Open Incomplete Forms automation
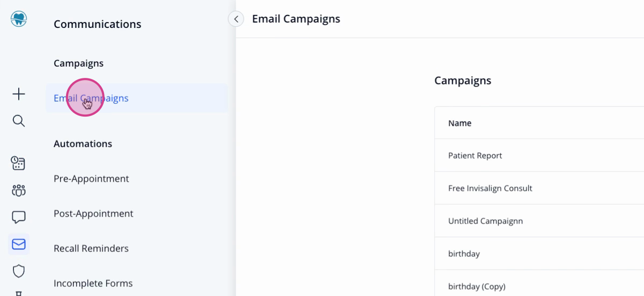Viewport: 644px width, 296px height. tap(93, 284)
